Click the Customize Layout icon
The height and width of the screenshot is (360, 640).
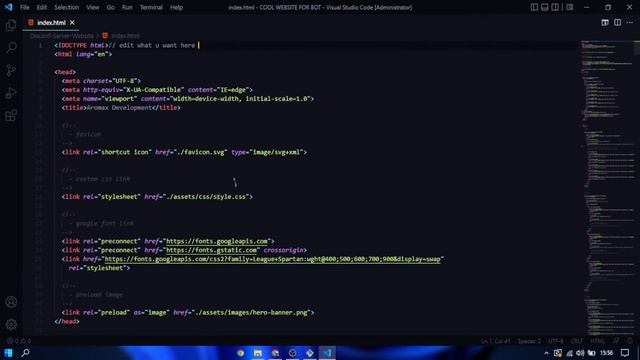point(570,7)
